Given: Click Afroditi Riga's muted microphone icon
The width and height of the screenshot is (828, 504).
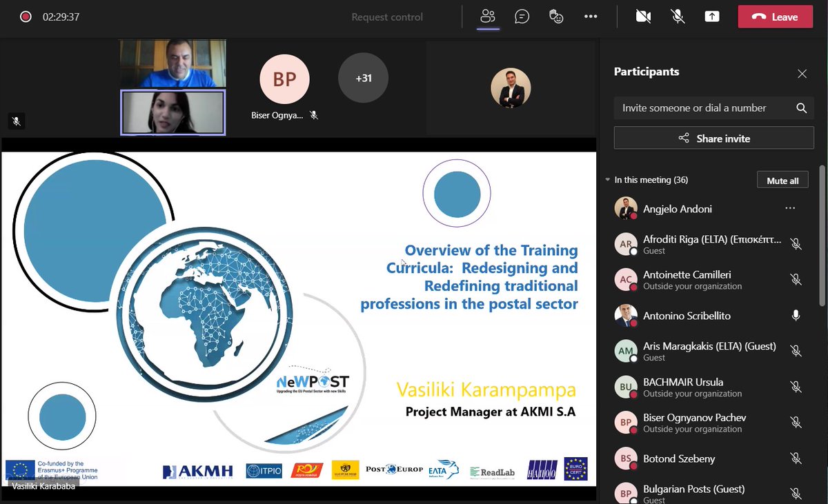Looking at the screenshot, I should (796, 244).
